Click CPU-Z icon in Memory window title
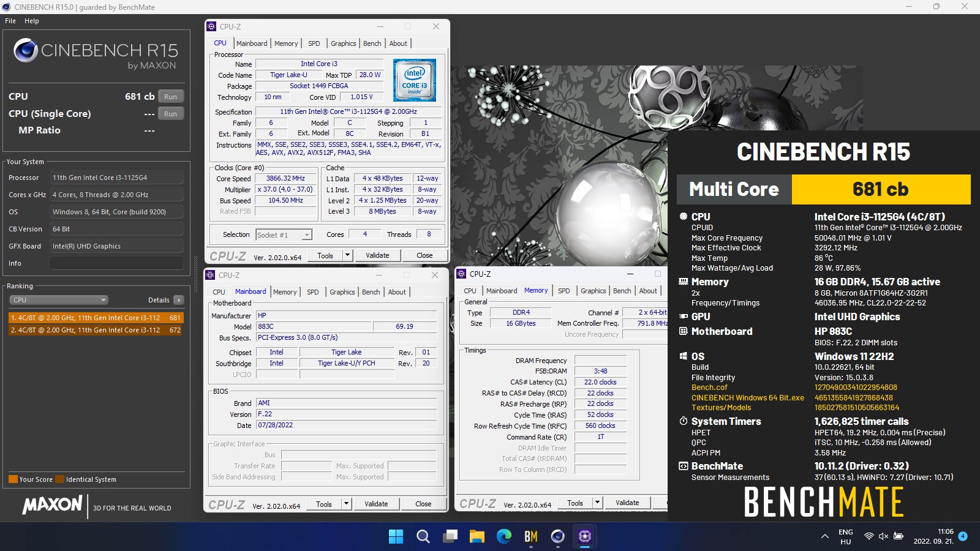 [x=461, y=274]
